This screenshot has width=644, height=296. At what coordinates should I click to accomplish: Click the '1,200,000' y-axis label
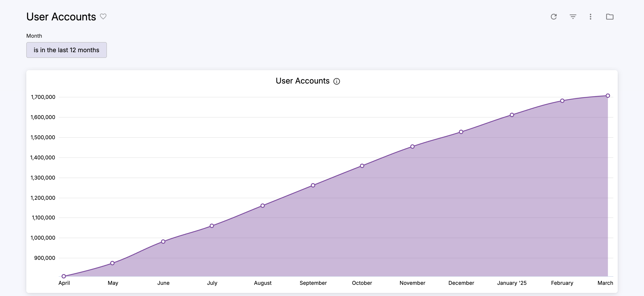click(x=43, y=198)
